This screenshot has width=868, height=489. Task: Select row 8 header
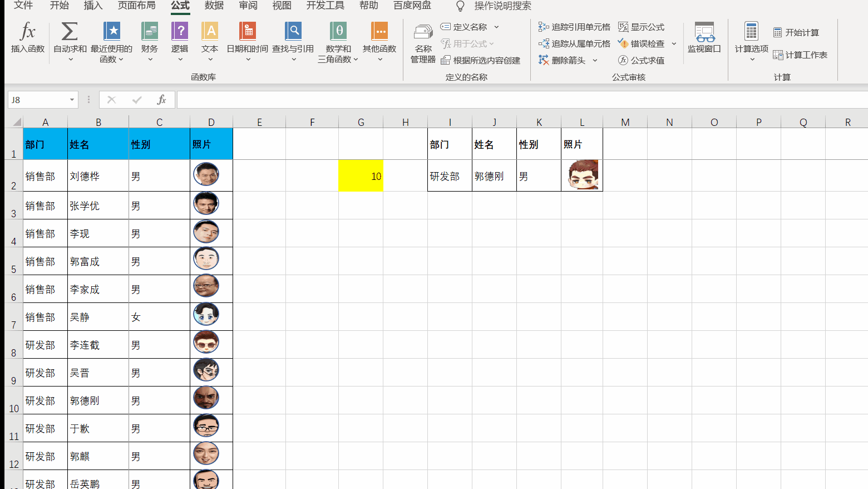tap(13, 345)
